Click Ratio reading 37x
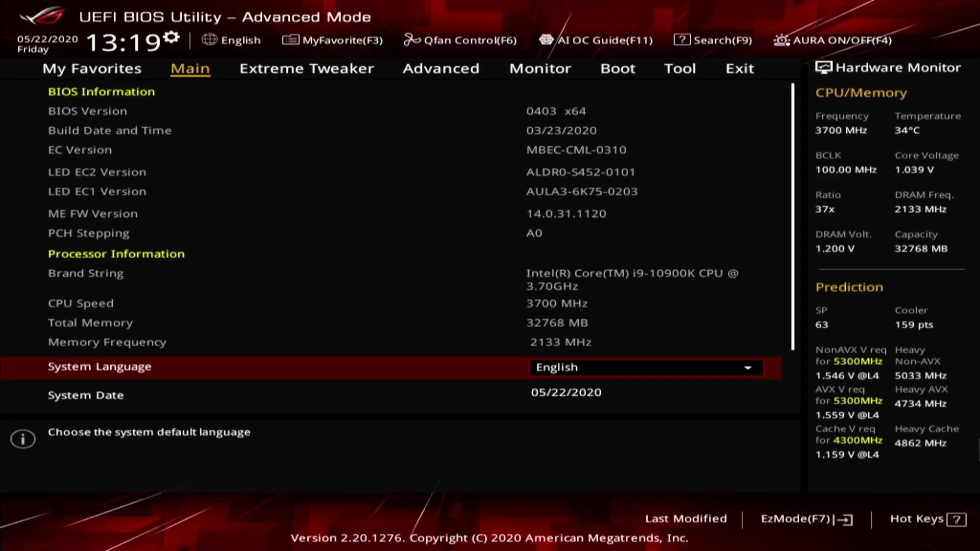This screenshot has height=551, width=980. 825,210
